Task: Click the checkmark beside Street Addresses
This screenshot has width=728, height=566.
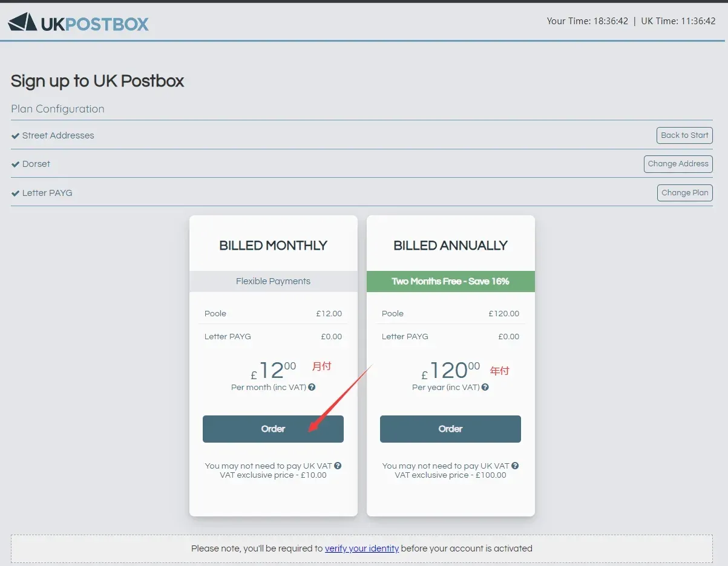Action: pyautogui.click(x=15, y=135)
